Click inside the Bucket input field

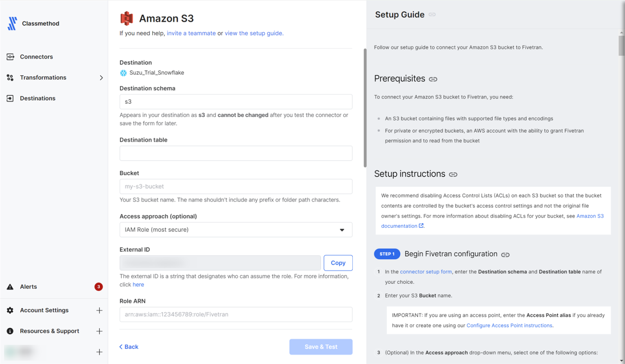coord(236,186)
